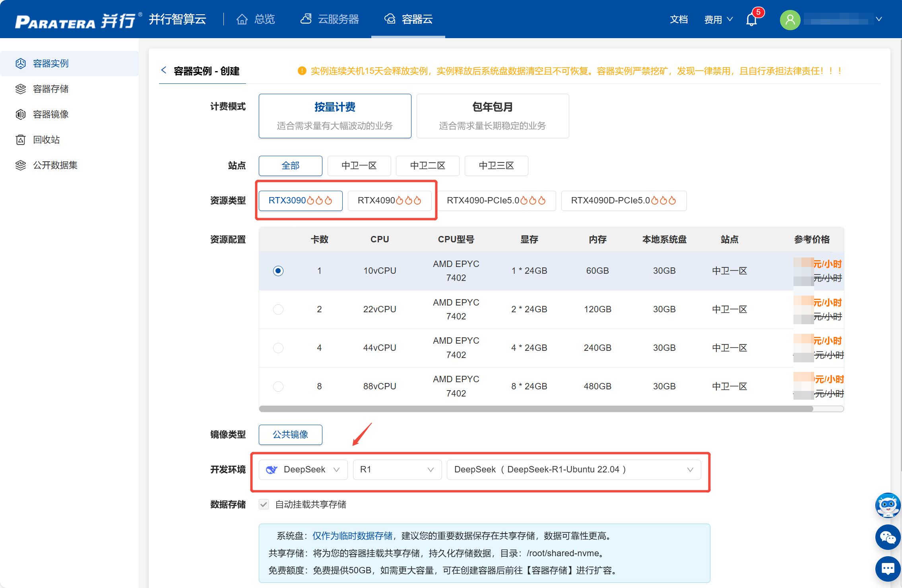The height and width of the screenshot is (588, 902).
Task: Open 公开数据集 in the sidebar
Action: pos(70,165)
